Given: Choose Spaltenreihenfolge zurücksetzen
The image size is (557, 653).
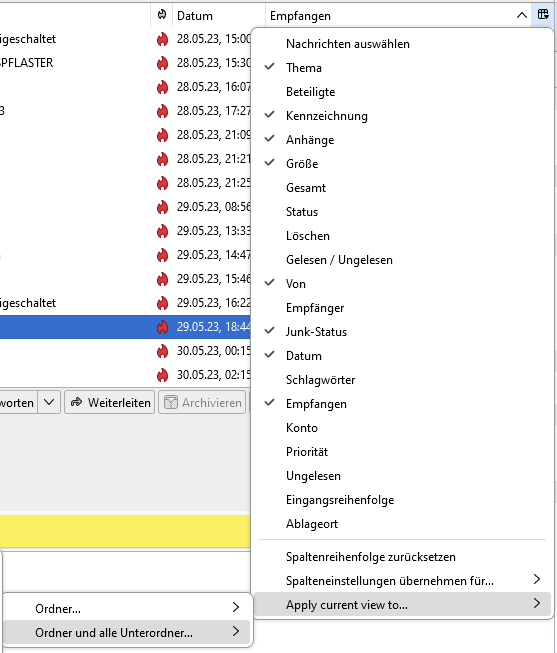Looking at the screenshot, I should pyautogui.click(x=402, y=557).
